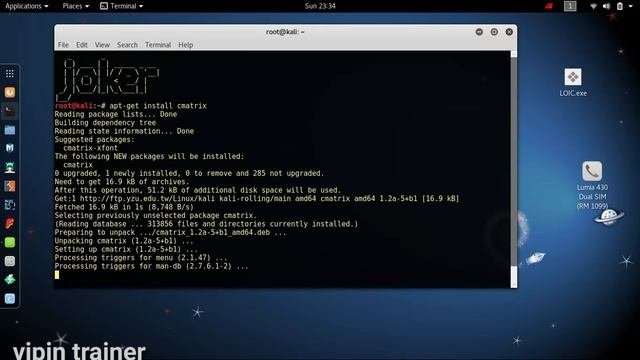Click the 'Setting up cmatrix (1.2a-5+b1)' line
640x360 pixels.
[126, 249]
